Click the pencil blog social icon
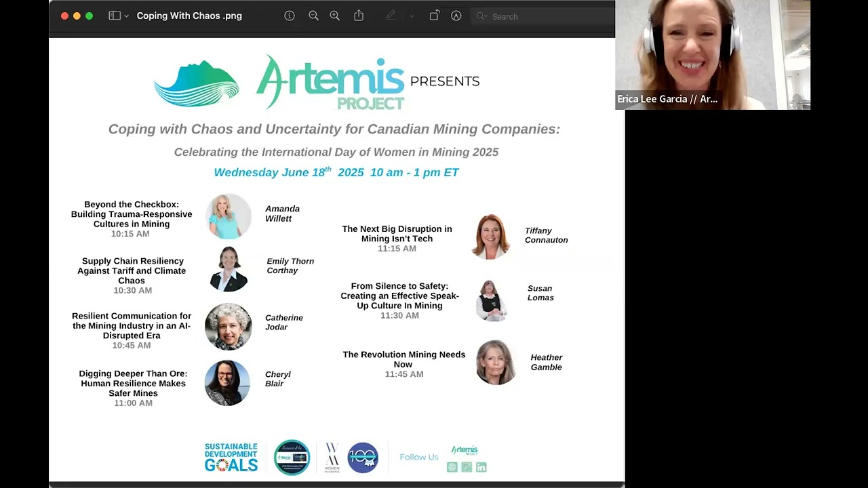The image size is (868, 488). [x=467, y=467]
